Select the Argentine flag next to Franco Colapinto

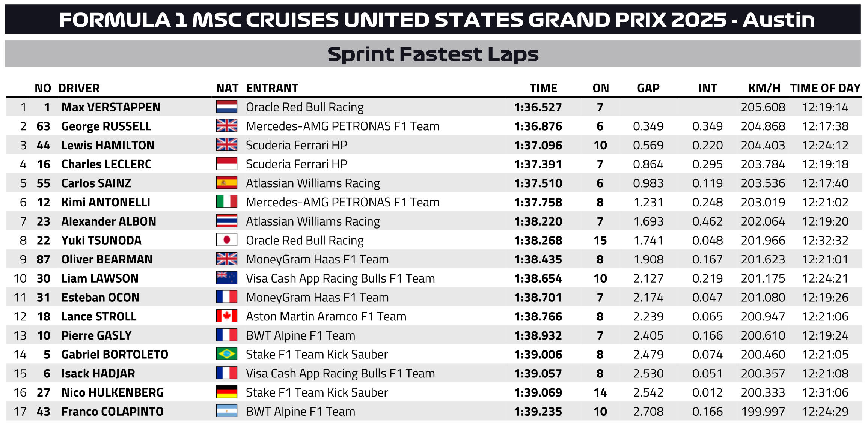pos(226,411)
